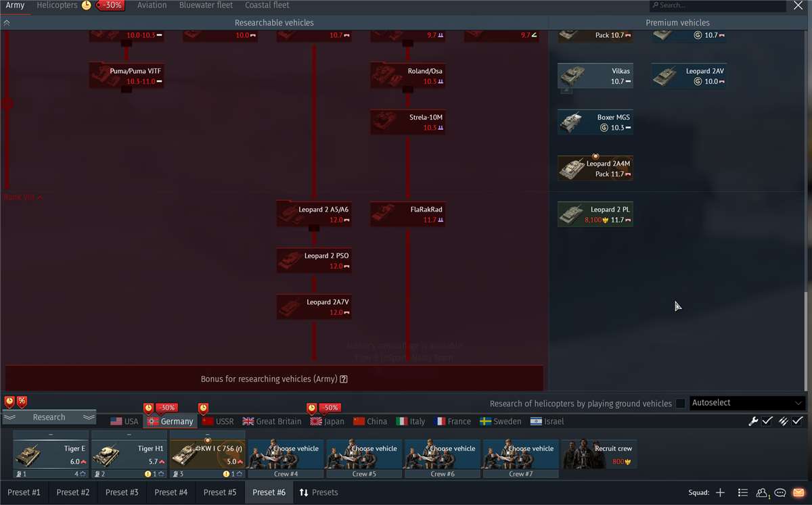
Task: Click the clock badge above the Research button
Action: pyautogui.click(x=9, y=402)
